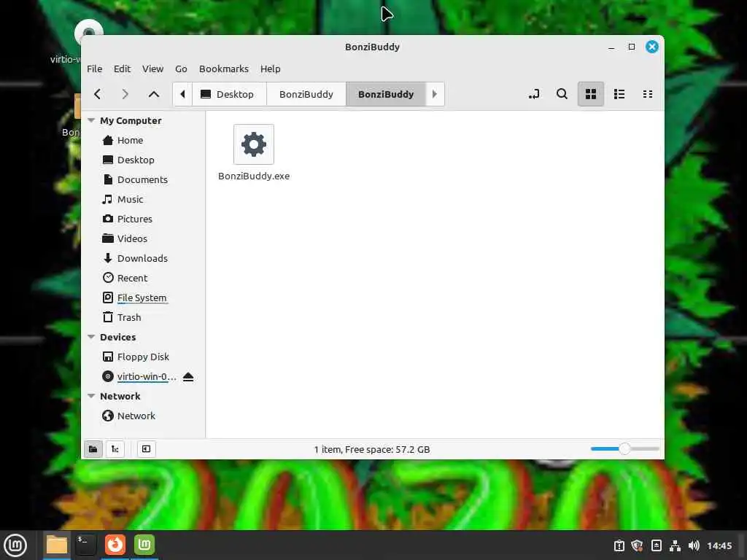Viewport: 747px width, 560px height.
Task: Close the BonziBuddy window
Action: [x=652, y=47]
